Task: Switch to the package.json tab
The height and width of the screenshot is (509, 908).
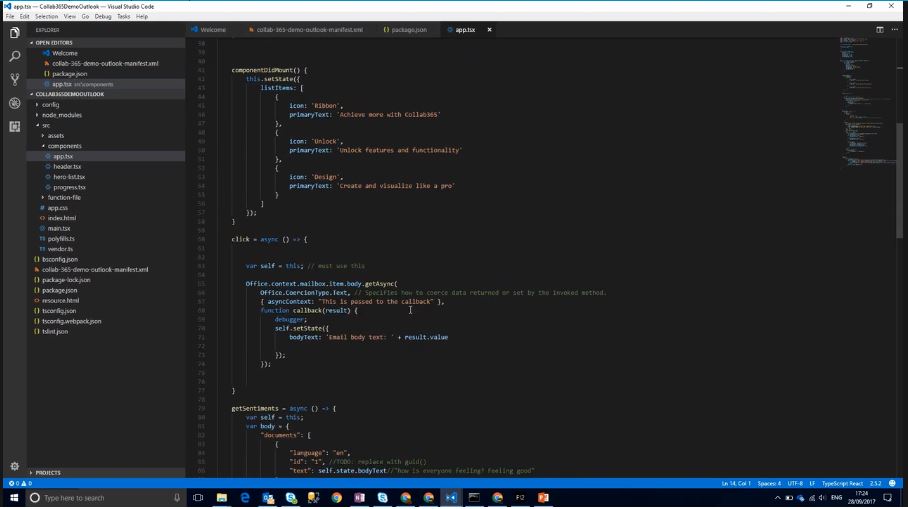Action: (x=407, y=30)
